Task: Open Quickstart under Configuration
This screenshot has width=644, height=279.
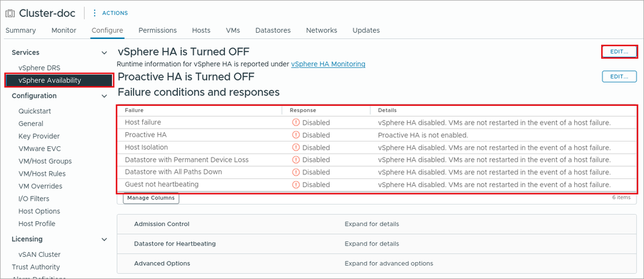Action: pyautogui.click(x=34, y=111)
